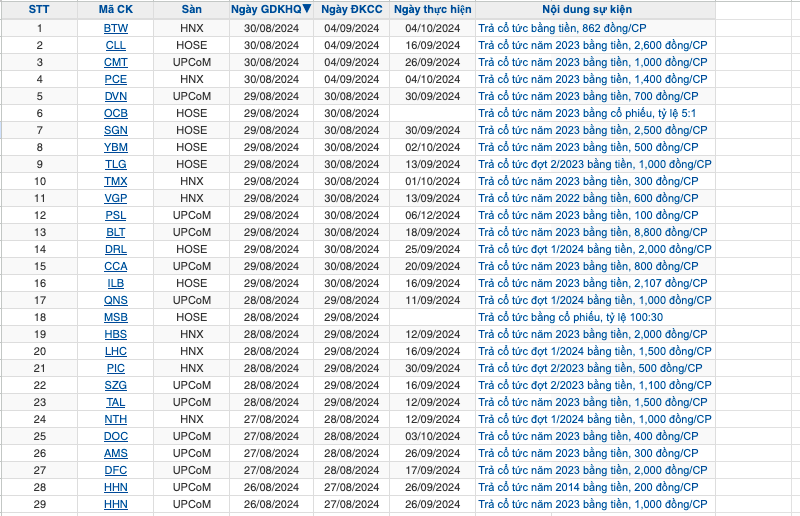Open BTW event: cổ tức 862 đồng/CP
Image resolution: width=800 pixels, height=516 pixels.
tap(562, 28)
